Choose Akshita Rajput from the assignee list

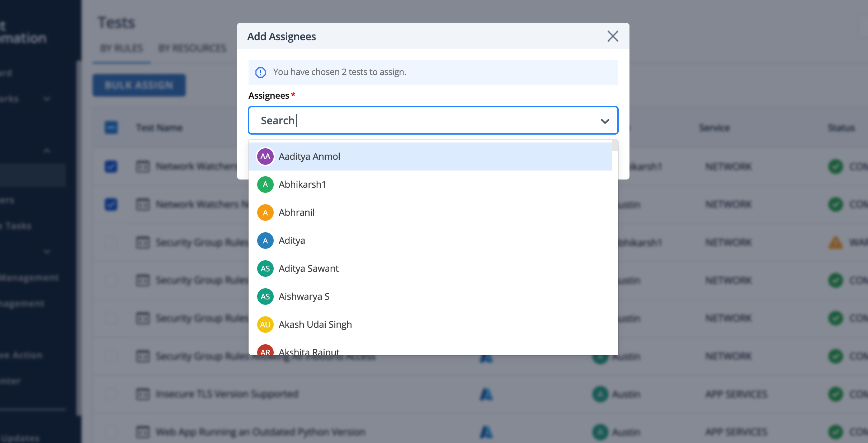309,351
